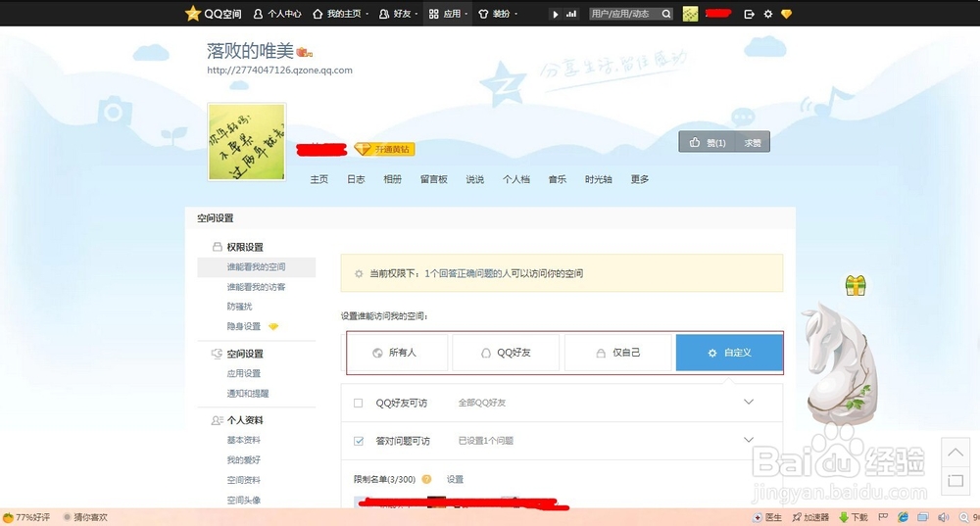Select 谁能看我的访客 in sidebar
Viewport: 980px width, 526px height.
tap(256, 287)
